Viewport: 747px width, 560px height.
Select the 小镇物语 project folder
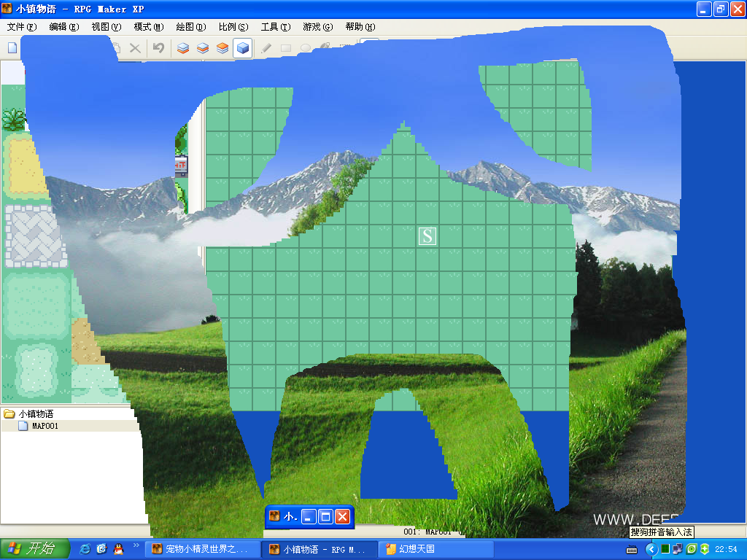coord(28,414)
